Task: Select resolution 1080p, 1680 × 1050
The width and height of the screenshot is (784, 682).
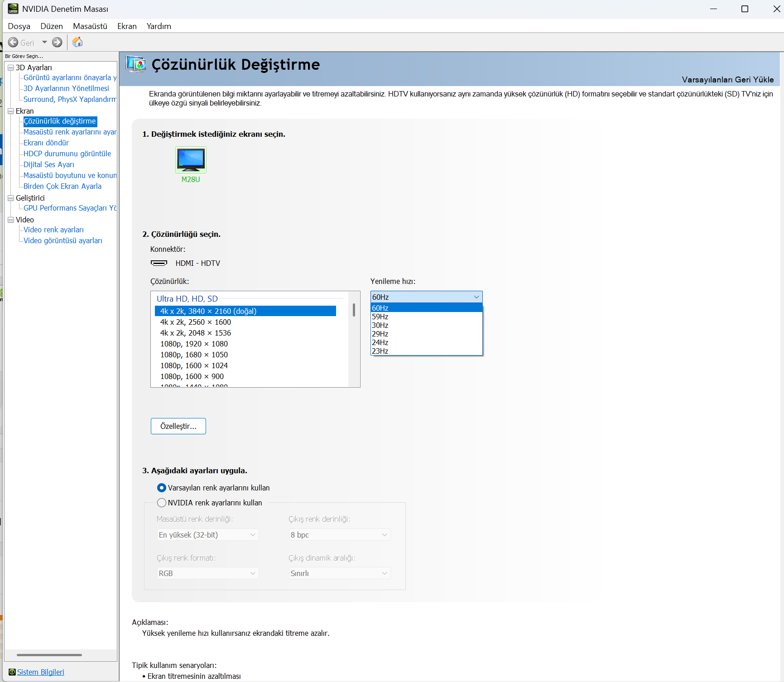Action: [245, 355]
